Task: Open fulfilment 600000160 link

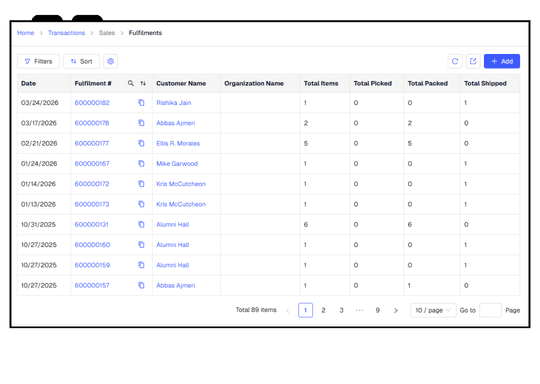Action: 92,245
